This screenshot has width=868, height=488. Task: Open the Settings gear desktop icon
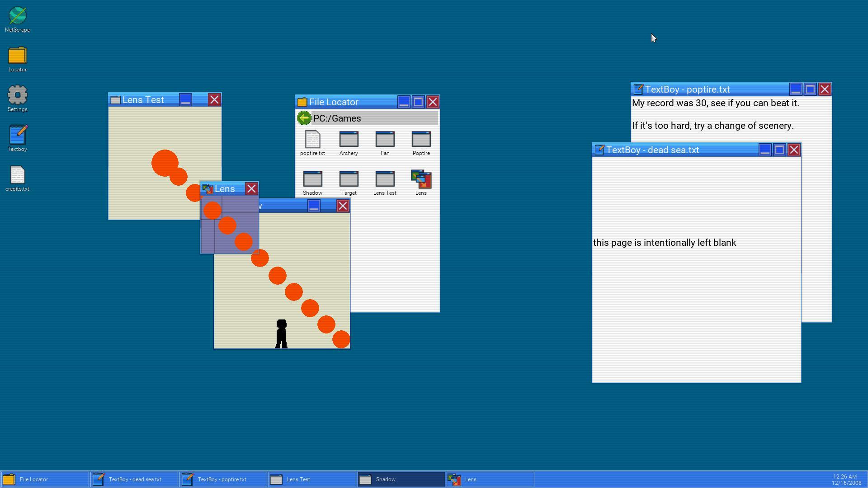pos(17,99)
